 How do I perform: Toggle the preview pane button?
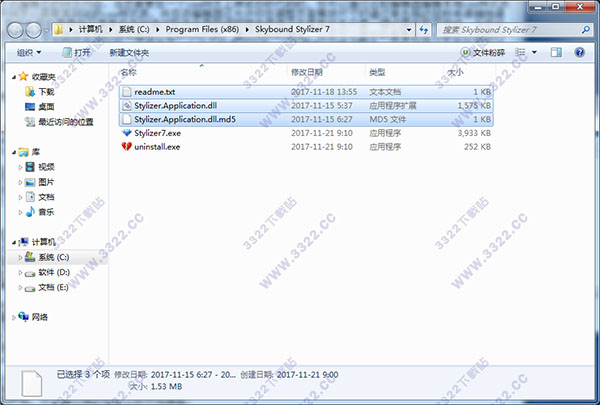coord(556,52)
